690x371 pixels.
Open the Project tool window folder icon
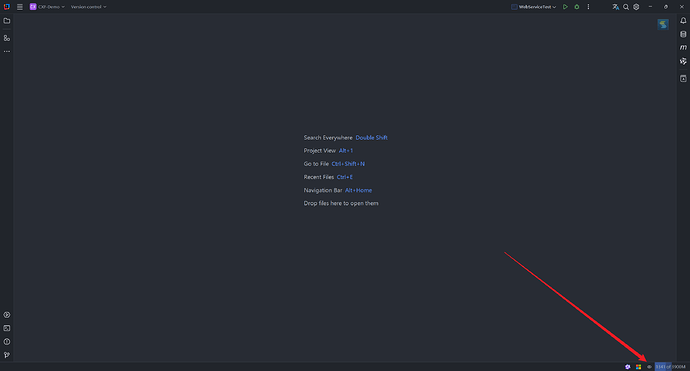point(7,21)
